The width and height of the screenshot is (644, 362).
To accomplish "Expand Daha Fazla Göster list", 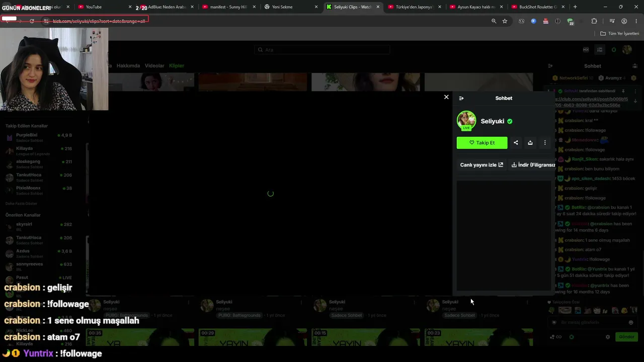I will pos(21,204).
